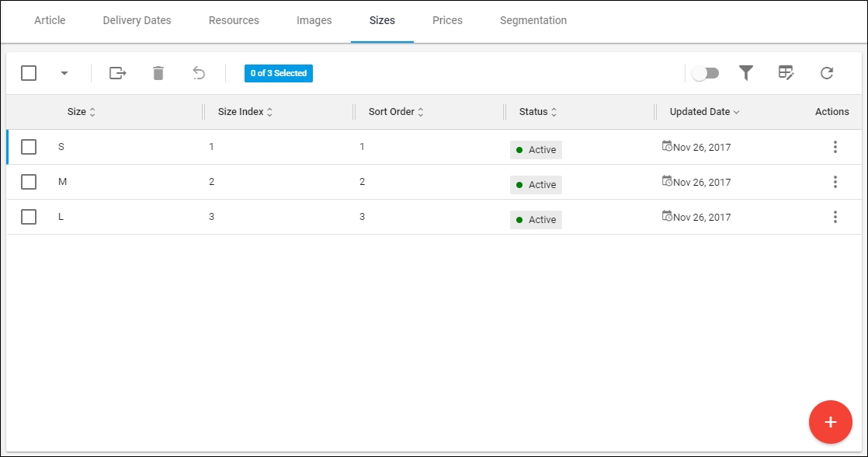Click Nov 26, 2017 in the S row
The width and height of the screenshot is (868, 457).
pyautogui.click(x=702, y=148)
